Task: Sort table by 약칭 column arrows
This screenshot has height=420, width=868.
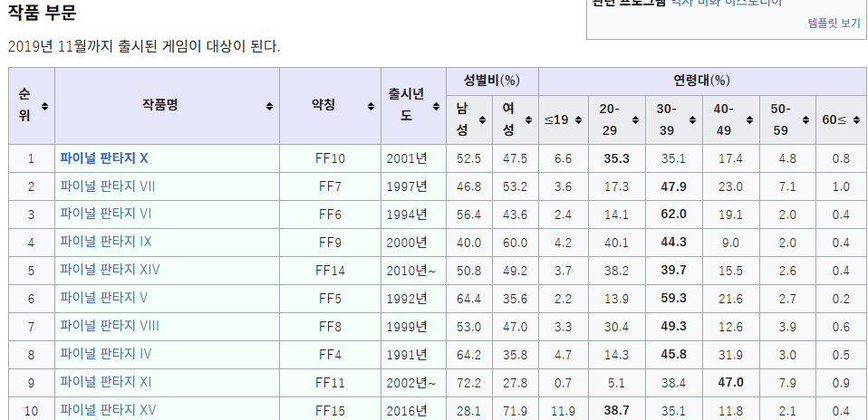Action: (x=371, y=106)
